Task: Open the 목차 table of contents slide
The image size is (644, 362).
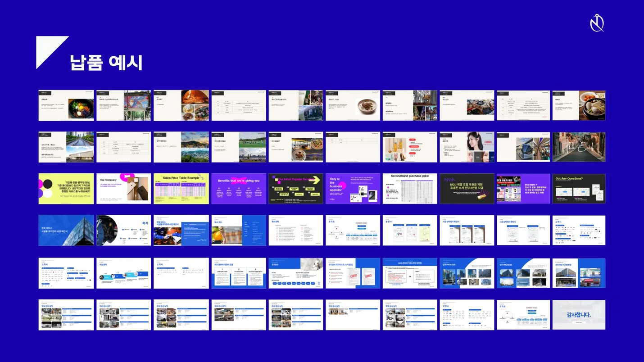Action: pyautogui.click(x=123, y=230)
